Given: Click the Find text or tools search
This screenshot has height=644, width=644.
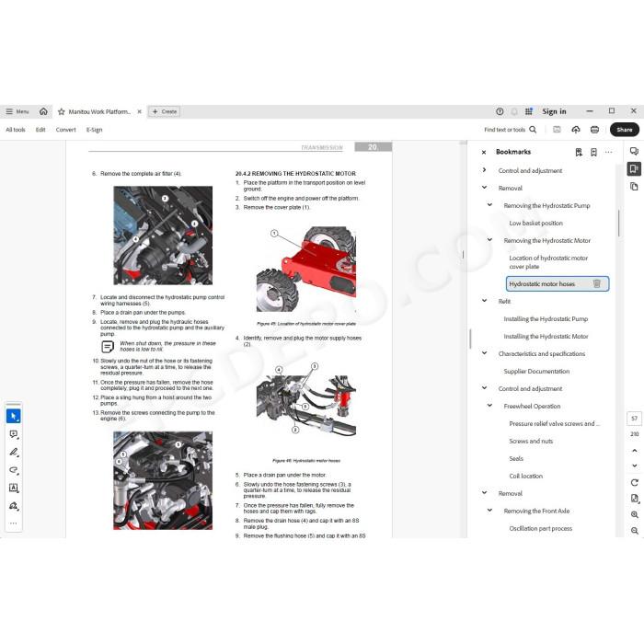Looking at the screenshot, I should click(510, 130).
